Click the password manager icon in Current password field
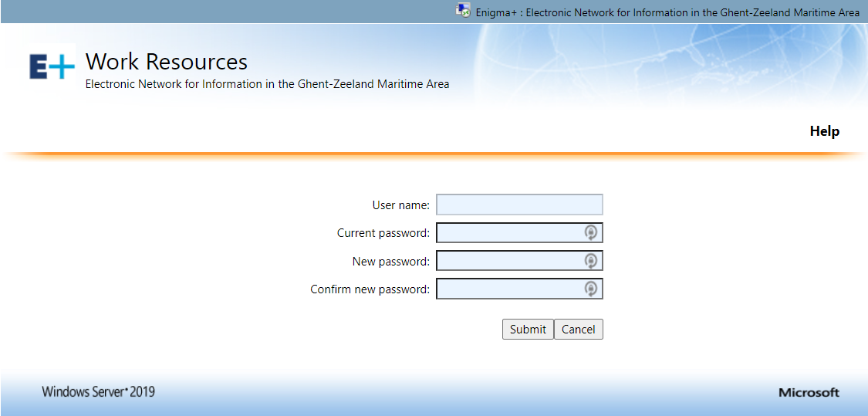 (x=591, y=233)
